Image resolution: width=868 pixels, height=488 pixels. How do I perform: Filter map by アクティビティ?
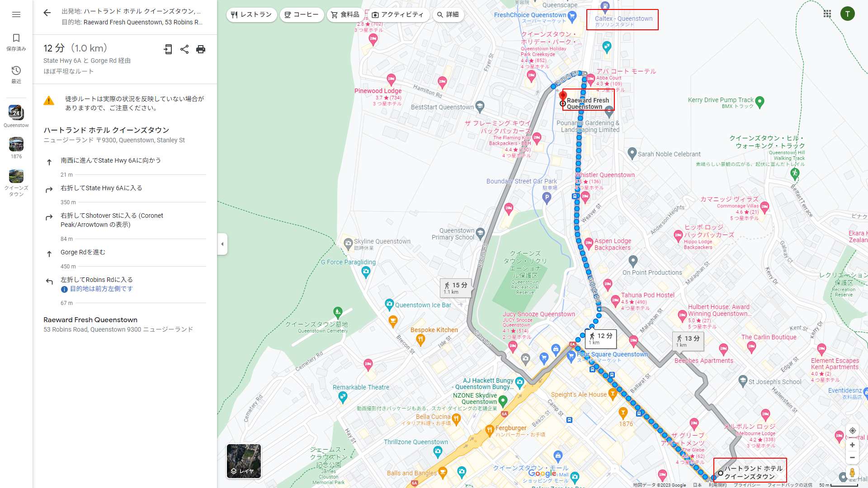pos(397,15)
